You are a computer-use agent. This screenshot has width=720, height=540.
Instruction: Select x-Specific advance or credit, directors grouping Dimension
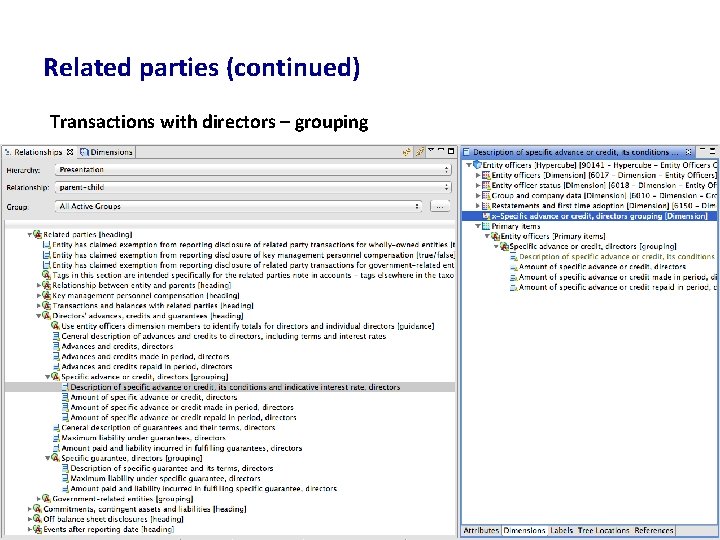(x=590, y=216)
